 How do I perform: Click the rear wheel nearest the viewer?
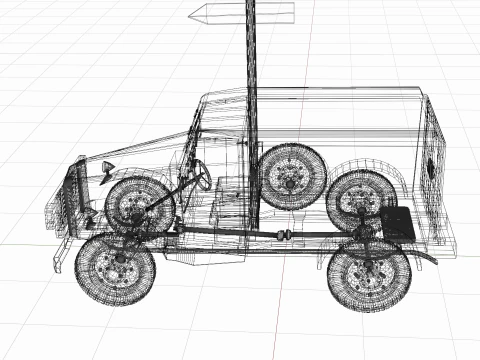click(369, 275)
